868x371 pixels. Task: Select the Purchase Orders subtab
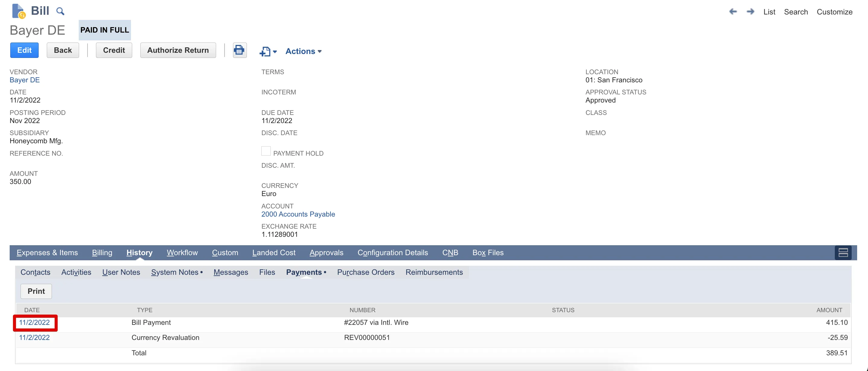pyautogui.click(x=366, y=272)
